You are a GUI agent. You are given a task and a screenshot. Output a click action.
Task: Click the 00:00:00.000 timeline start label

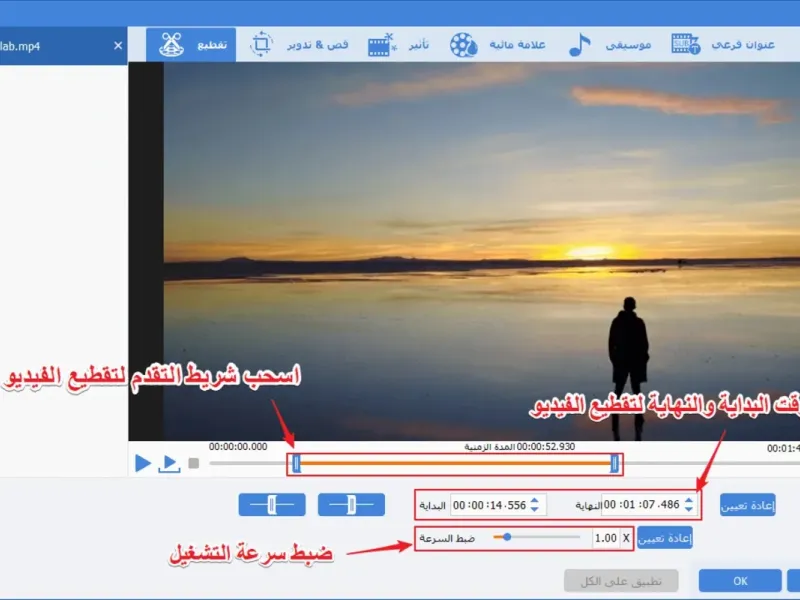[238, 446]
